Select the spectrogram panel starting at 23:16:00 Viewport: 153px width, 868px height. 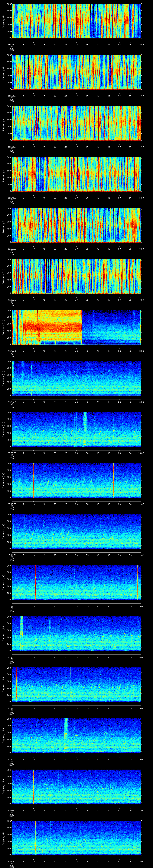(77, 786)
